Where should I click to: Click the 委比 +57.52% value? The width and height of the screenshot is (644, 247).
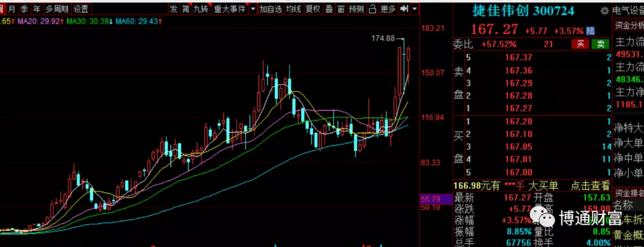pos(499,44)
